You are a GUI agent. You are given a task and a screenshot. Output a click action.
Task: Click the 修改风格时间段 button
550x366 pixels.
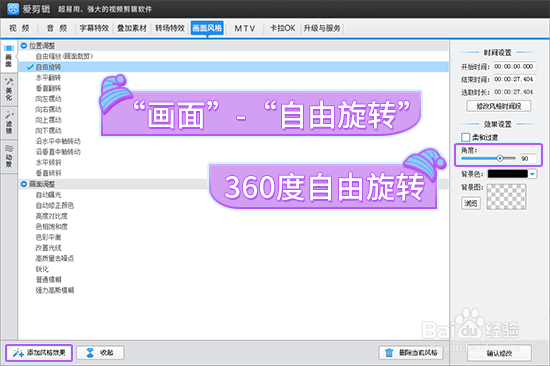(498, 106)
